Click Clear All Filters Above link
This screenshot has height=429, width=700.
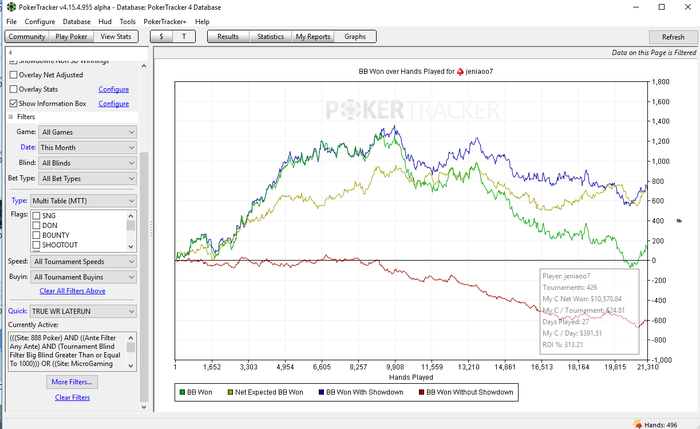point(72,291)
